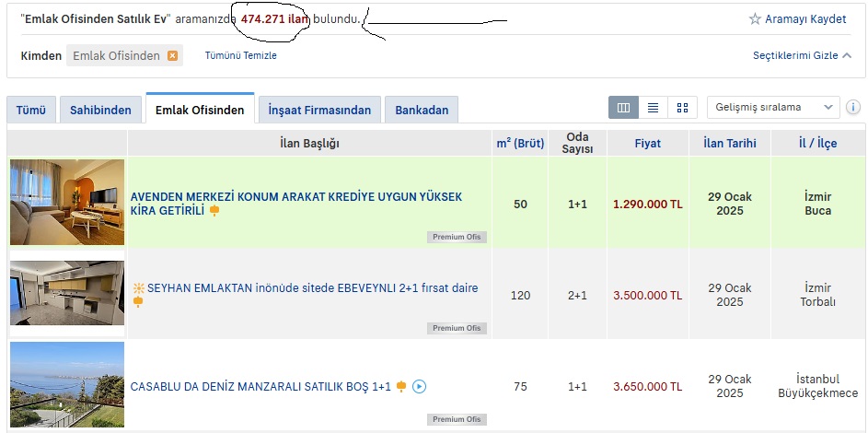Viewport: 868px width, 433px height.
Task: Switch to the Bankadan tab
Action: (x=422, y=111)
